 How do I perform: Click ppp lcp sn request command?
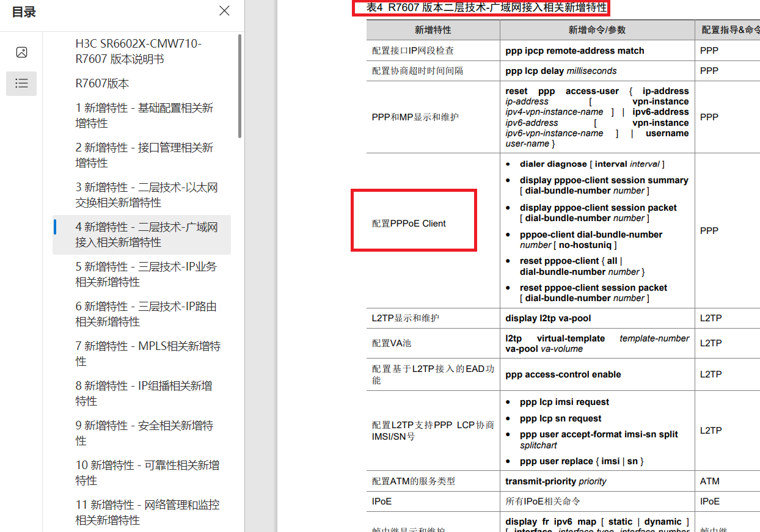tap(561, 418)
